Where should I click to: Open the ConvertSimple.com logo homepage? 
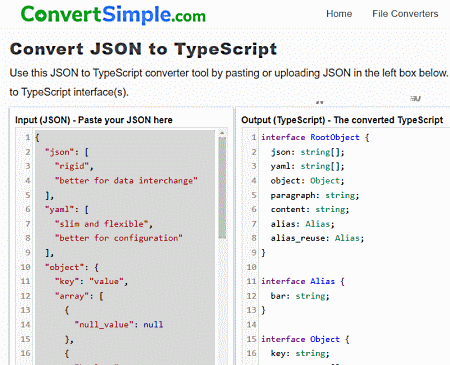point(113,15)
